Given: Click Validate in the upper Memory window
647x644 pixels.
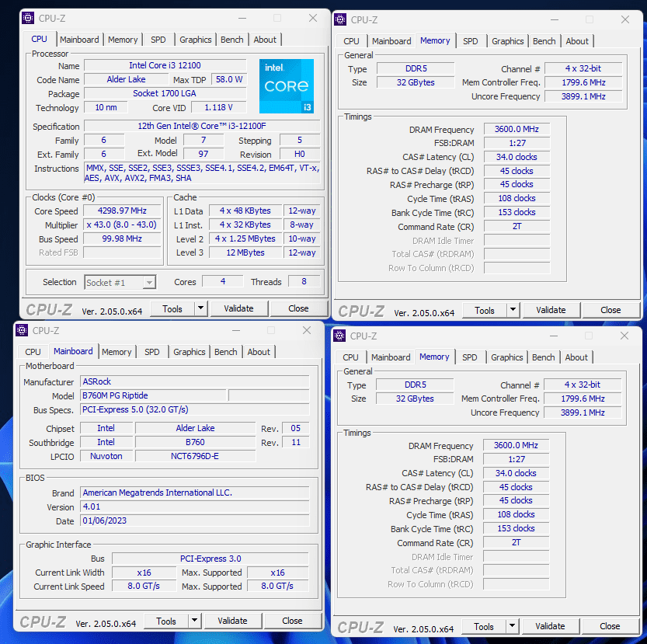Looking at the screenshot, I should [551, 310].
